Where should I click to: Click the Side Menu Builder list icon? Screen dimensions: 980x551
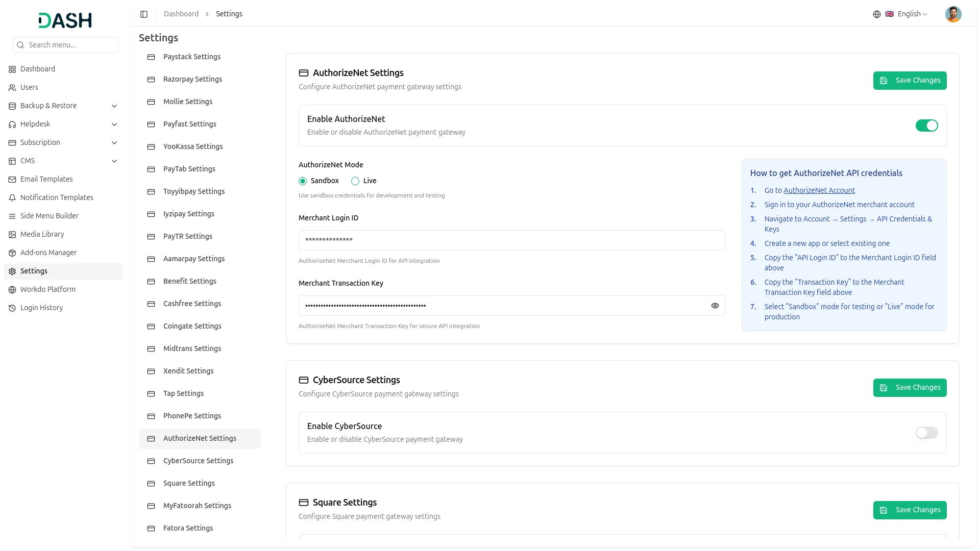[x=12, y=216]
